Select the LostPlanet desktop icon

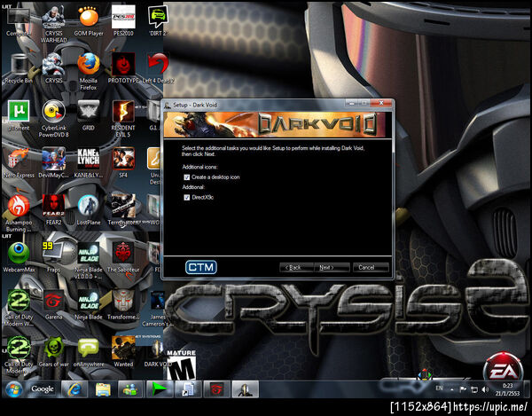88,210
